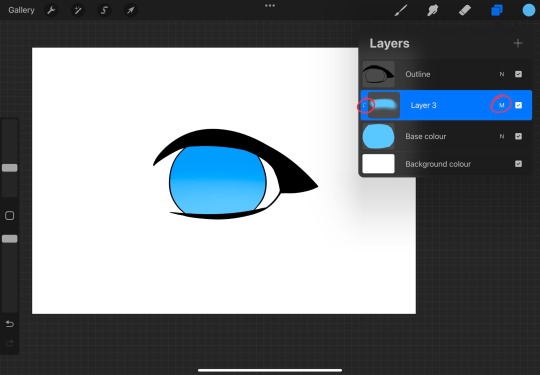Undo the last action
This screenshot has width=540, height=375.
pos(10,324)
